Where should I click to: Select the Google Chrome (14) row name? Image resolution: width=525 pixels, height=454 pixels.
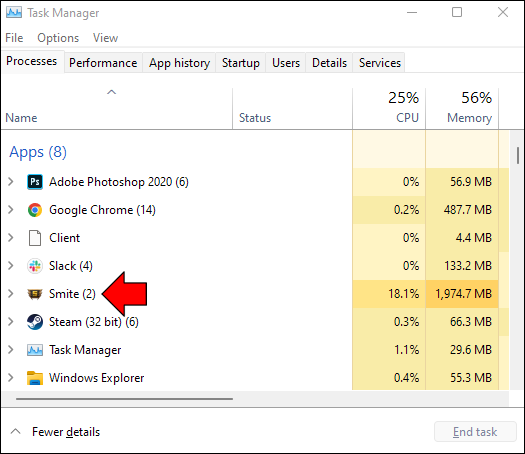[x=102, y=210]
